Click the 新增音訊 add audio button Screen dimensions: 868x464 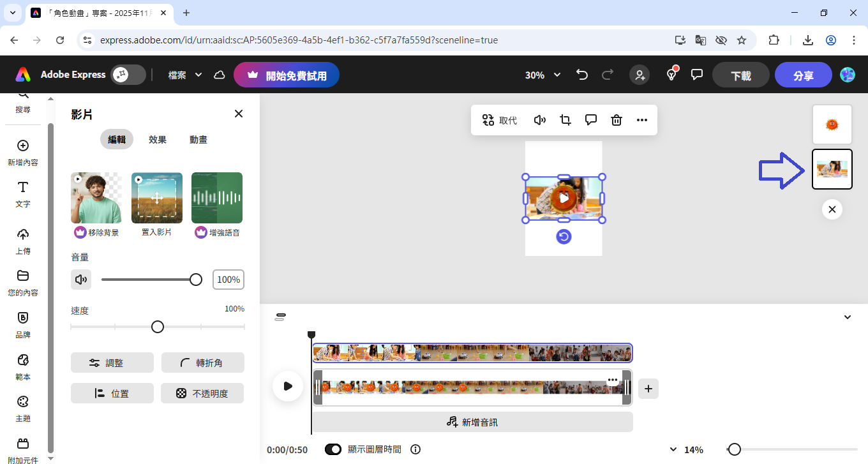click(x=472, y=422)
